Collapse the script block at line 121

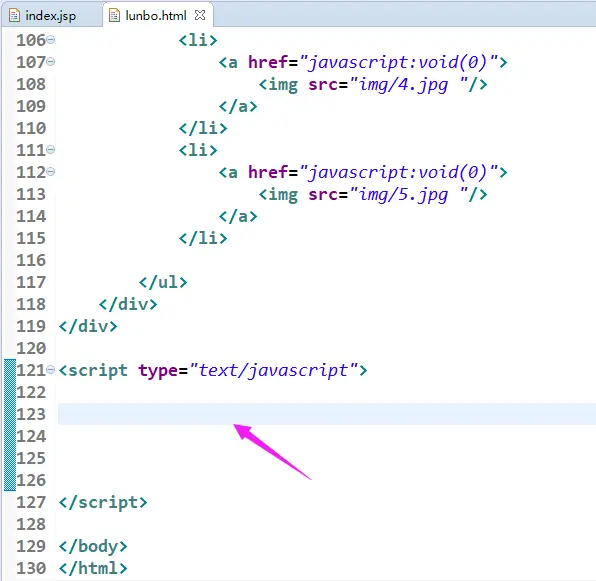point(51,370)
